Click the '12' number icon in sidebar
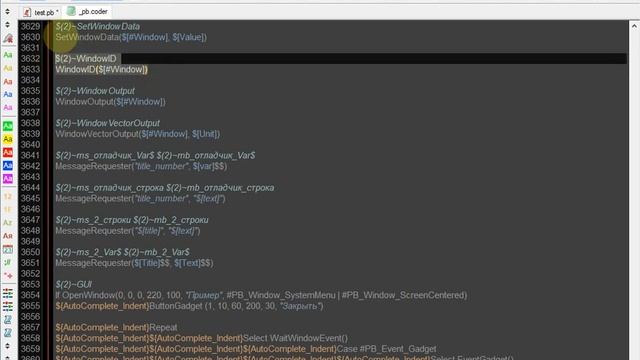 tap(8, 196)
